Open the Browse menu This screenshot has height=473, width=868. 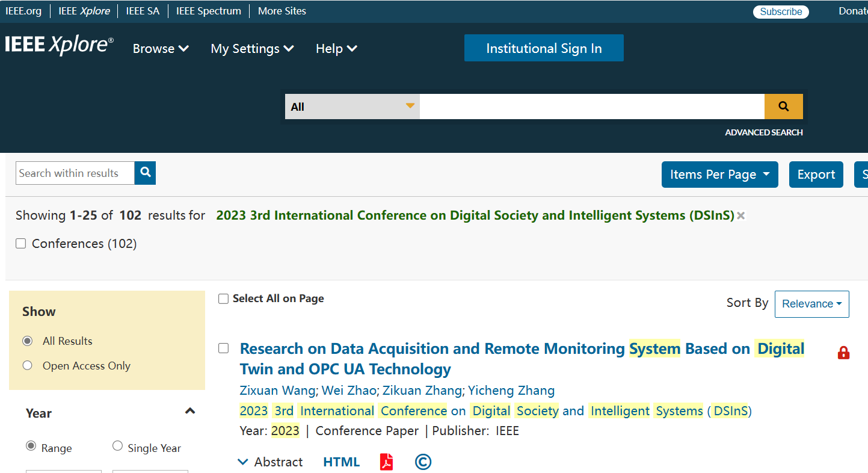161,49
